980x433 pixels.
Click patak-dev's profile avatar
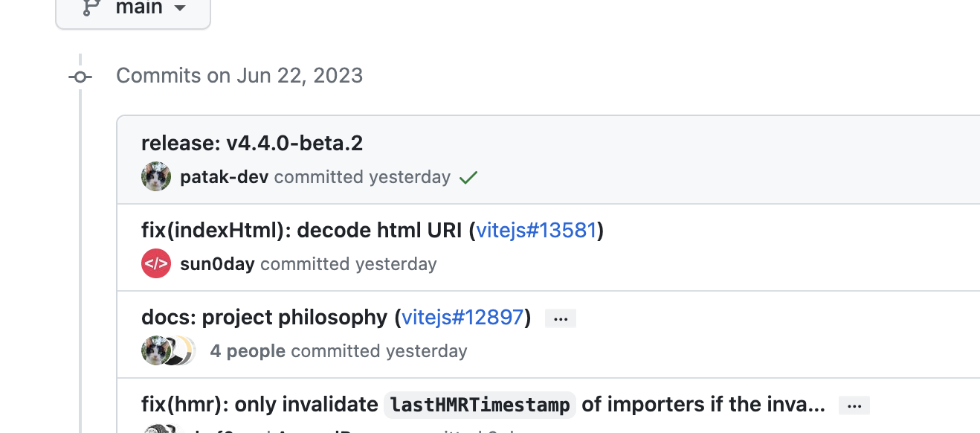tap(156, 176)
